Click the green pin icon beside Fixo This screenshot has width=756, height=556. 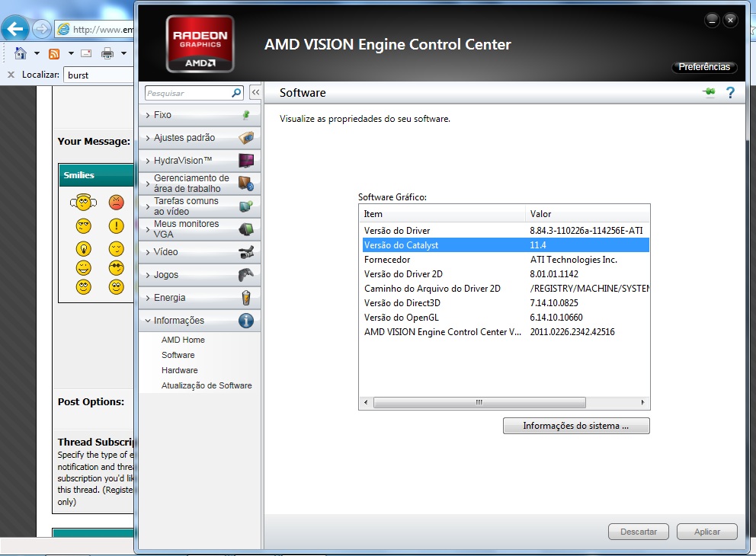point(246,115)
